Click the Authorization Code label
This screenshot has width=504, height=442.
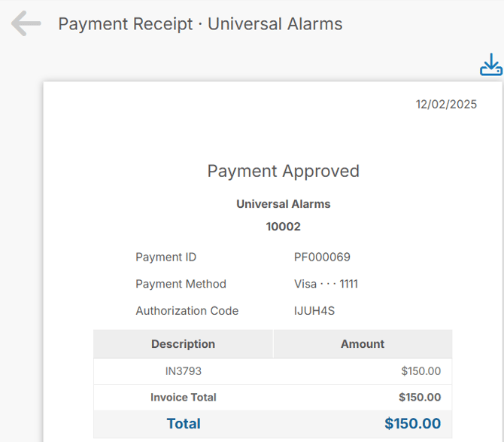pos(187,311)
